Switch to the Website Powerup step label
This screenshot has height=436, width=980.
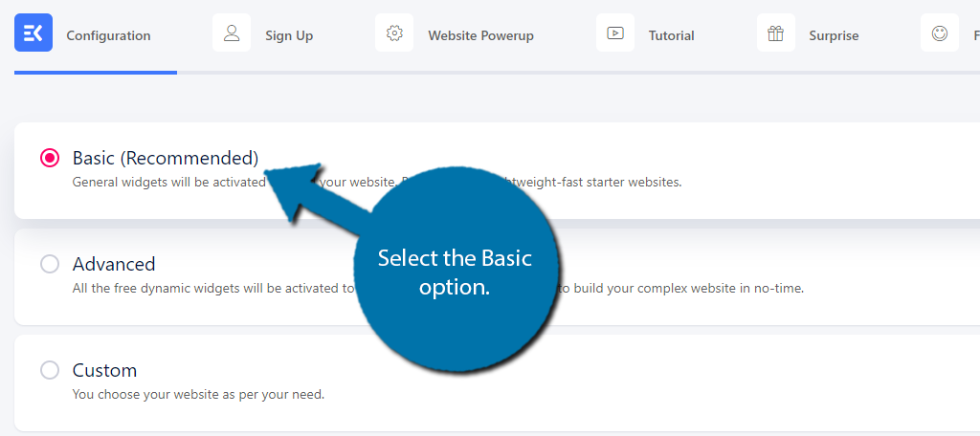tap(480, 35)
